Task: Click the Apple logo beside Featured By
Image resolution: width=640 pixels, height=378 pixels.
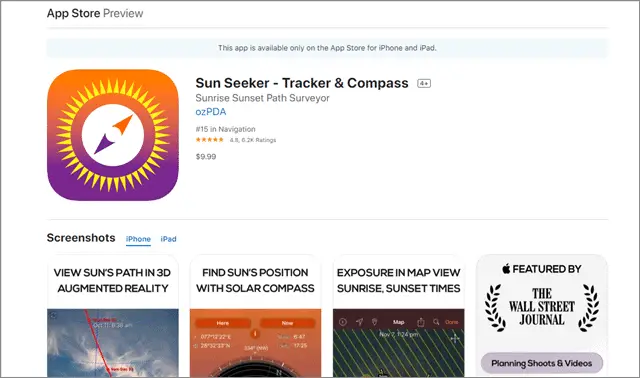Action: coord(506,269)
